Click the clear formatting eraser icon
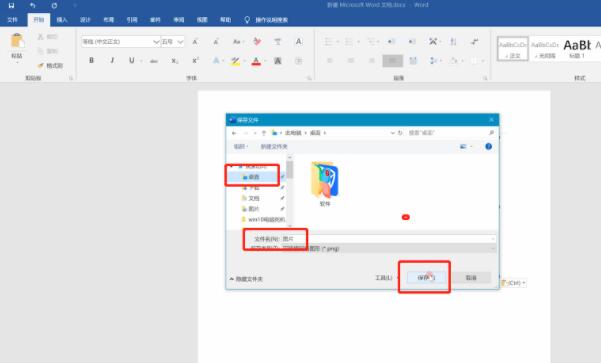The height and width of the screenshot is (363, 601). pos(257,41)
